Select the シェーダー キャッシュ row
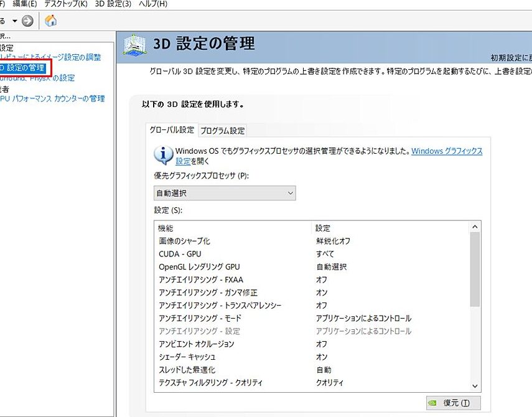 (312, 357)
